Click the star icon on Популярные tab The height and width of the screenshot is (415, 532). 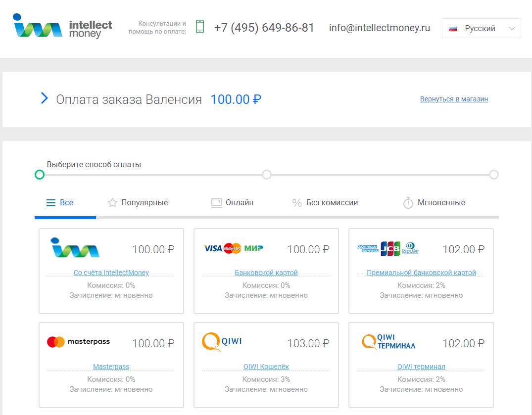click(x=112, y=203)
